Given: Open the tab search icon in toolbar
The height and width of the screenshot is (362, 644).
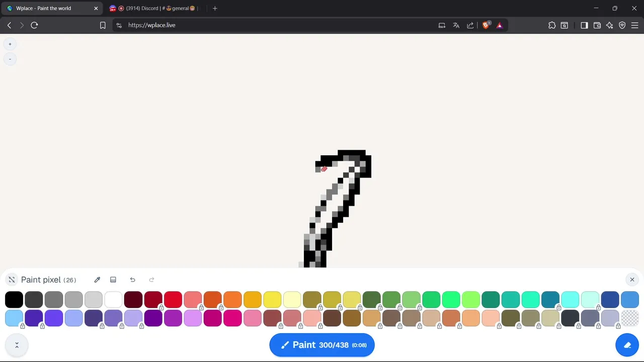Looking at the screenshot, I should tap(565, 25).
